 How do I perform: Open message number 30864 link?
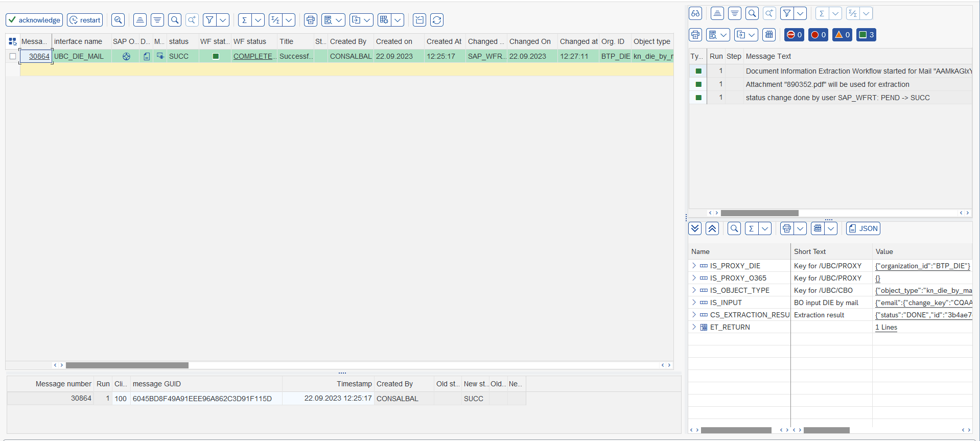[x=39, y=56]
